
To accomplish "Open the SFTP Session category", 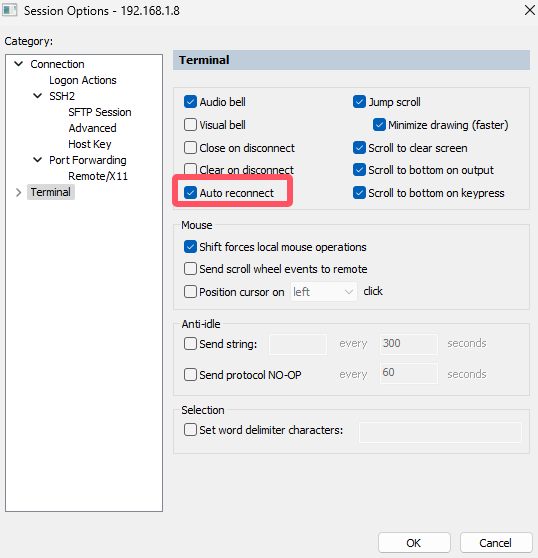I will 100,112.
